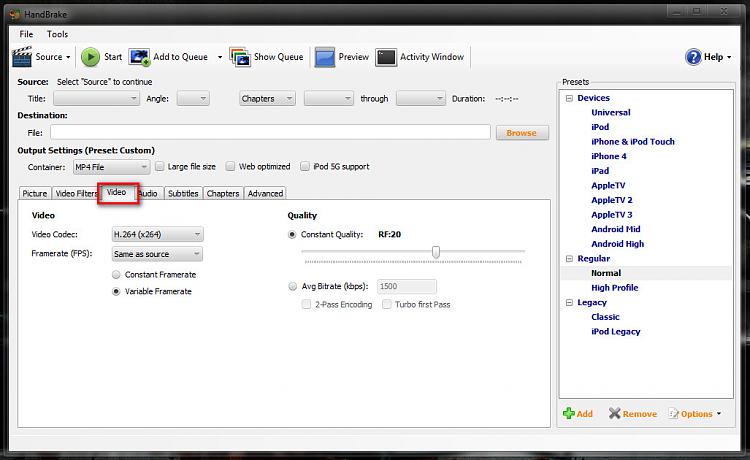The image size is (750, 460).
Task: Switch to the Video tab
Action: click(x=117, y=192)
